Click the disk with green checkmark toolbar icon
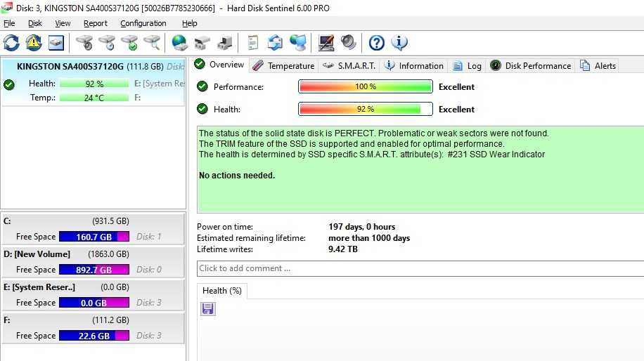 [129, 43]
